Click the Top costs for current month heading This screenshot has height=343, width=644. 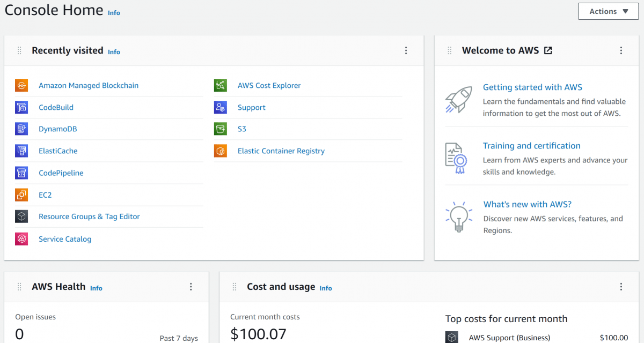pyautogui.click(x=506, y=319)
